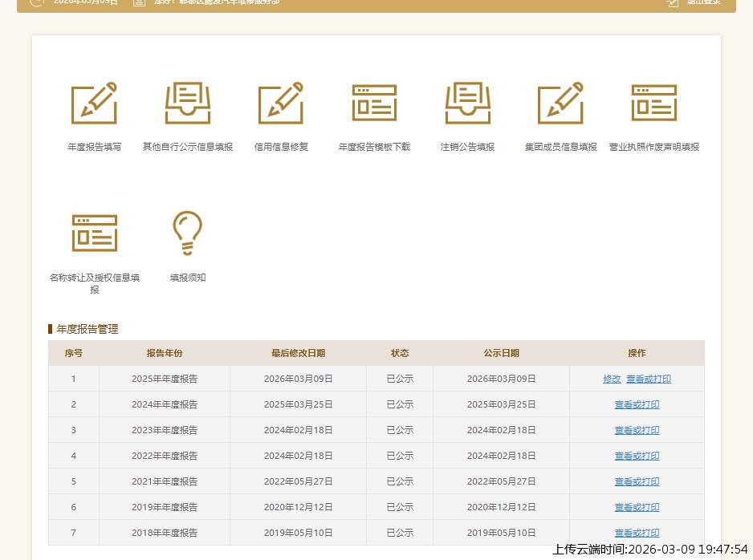Click the 集团成员信息填报 icon
This screenshot has height=560, width=753.
coord(560,103)
